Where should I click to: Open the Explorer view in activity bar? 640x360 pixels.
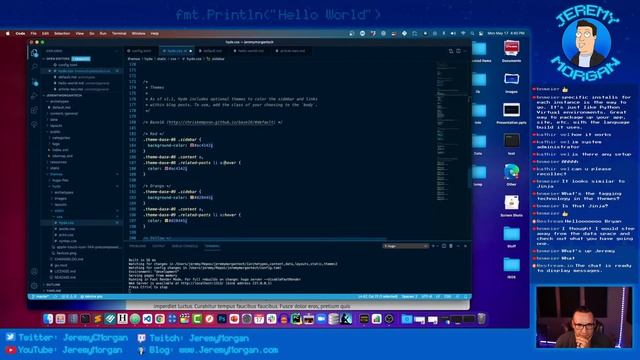click(x=34, y=53)
